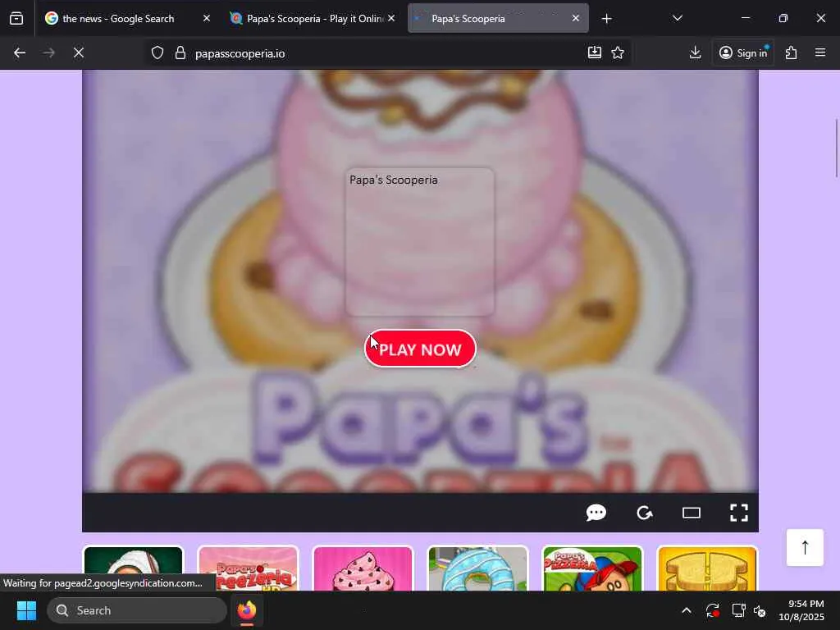Open the network display tray icon
The height and width of the screenshot is (630, 840).
pyautogui.click(x=738, y=610)
